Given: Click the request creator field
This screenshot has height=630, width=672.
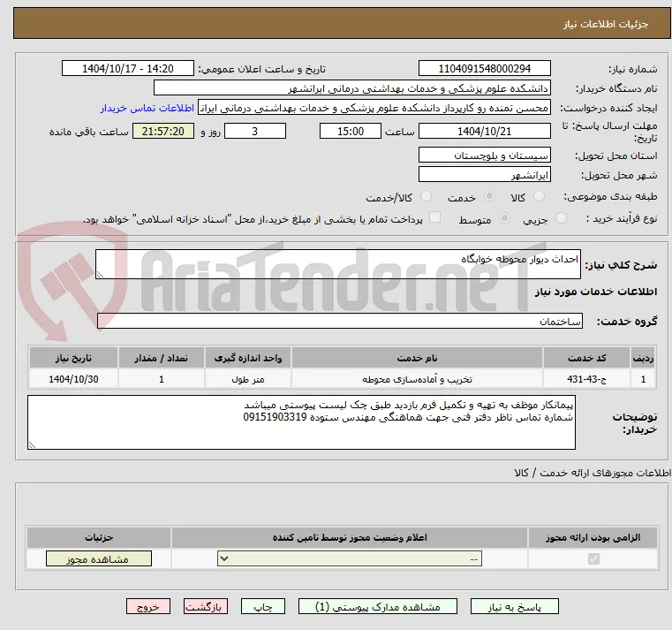Looking at the screenshot, I should [x=374, y=108].
